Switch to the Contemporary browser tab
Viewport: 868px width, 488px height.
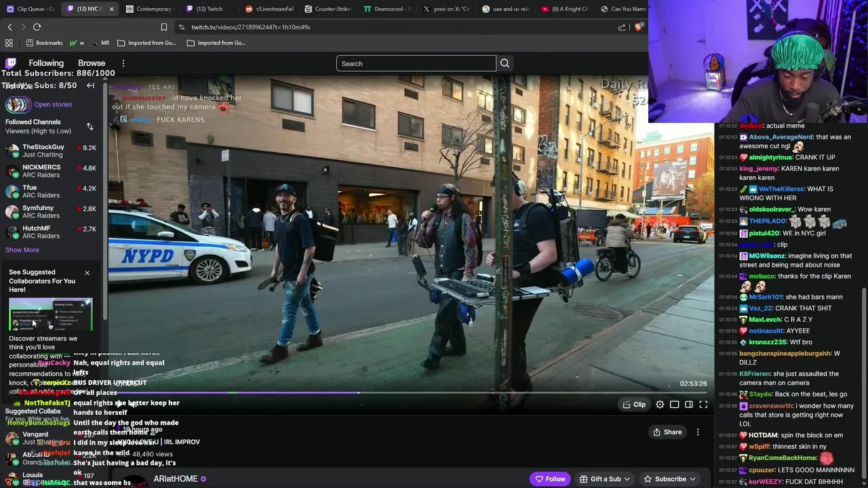tap(149, 9)
